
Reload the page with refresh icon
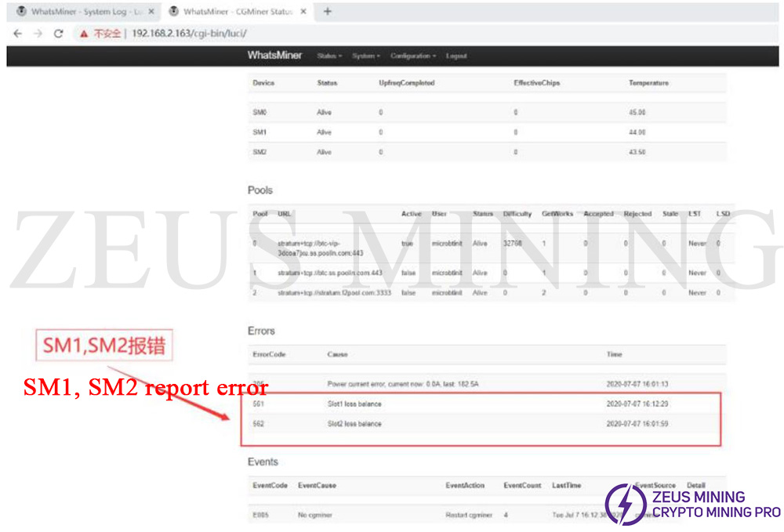coord(58,34)
